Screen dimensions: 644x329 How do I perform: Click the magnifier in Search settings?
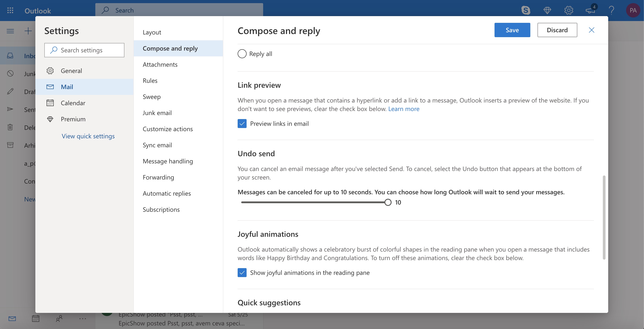53,50
